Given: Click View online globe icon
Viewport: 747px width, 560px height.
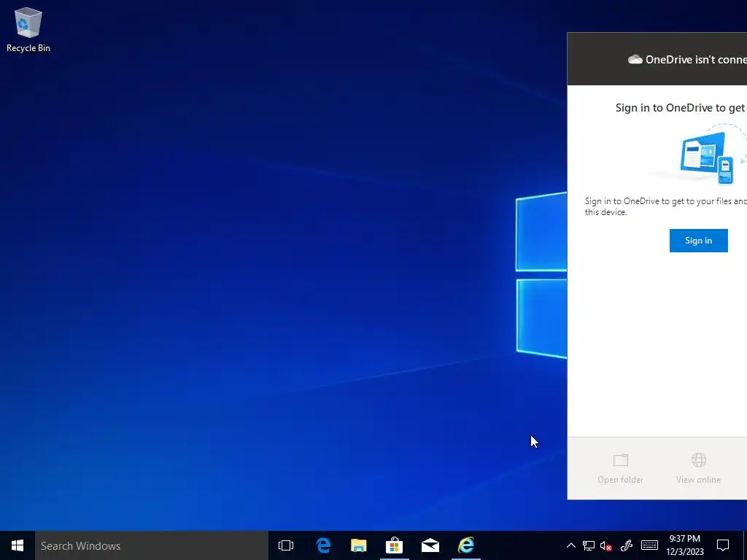Looking at the screenshot, I should point(698,460).
